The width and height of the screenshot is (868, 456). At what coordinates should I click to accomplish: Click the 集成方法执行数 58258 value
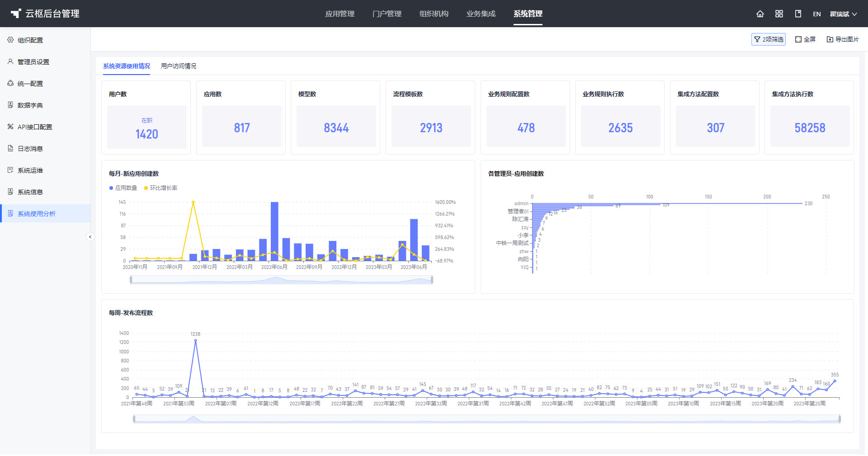(x=810, y=128)
